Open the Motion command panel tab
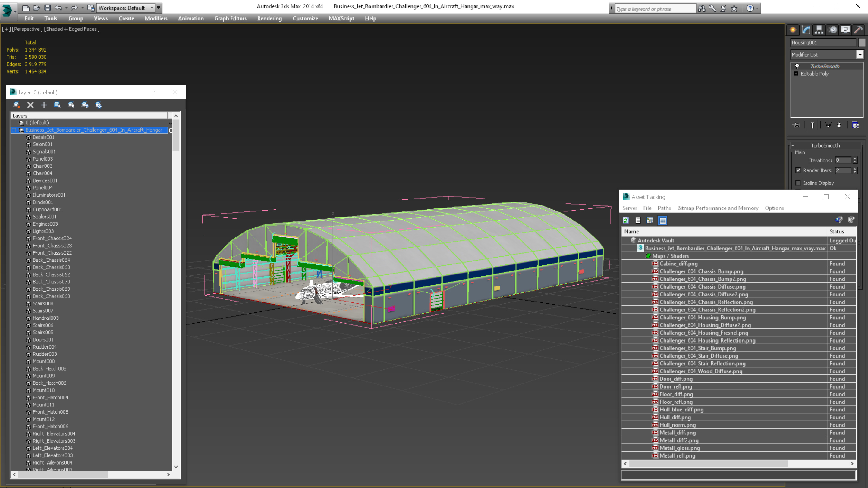The width and height of the screenshot is (868, 488). (x=833, y=30)
